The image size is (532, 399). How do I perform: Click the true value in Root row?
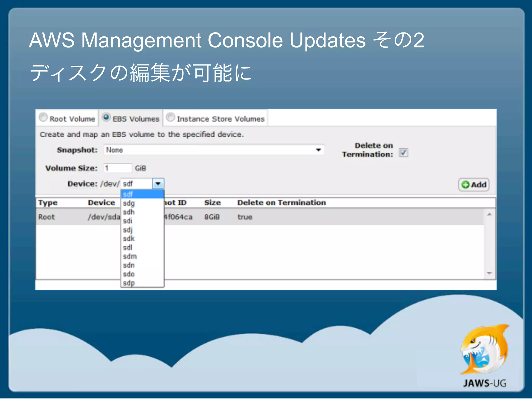245,217
